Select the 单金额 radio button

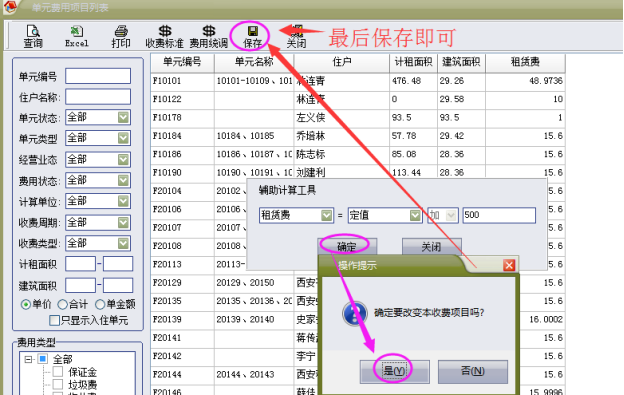100,305
